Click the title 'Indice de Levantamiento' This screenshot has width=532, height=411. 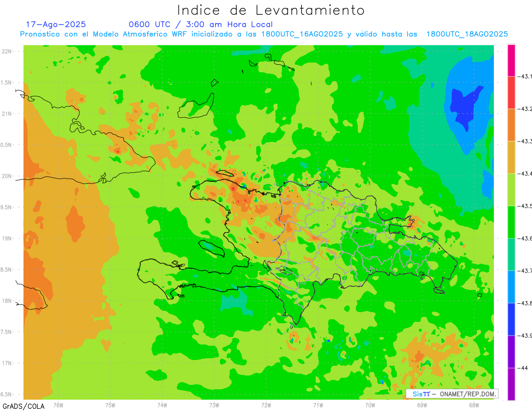coord(270,10)
